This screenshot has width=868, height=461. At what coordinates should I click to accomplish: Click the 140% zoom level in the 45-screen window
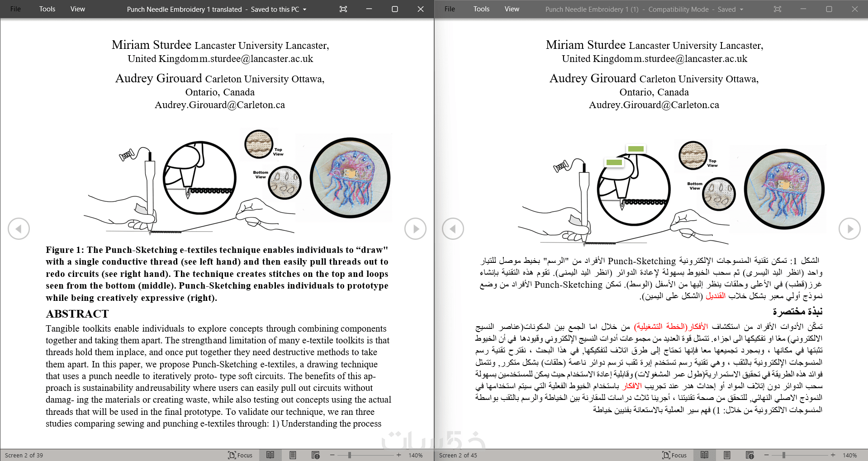click(x=850, y=455)
